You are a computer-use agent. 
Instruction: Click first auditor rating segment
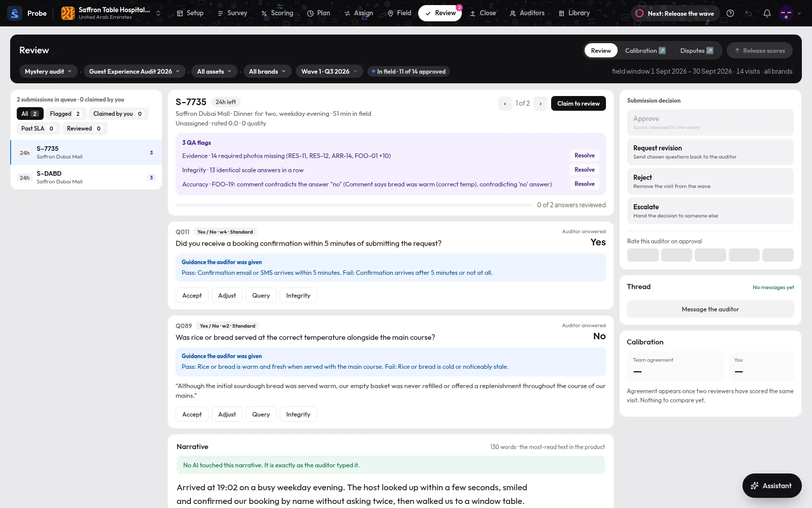643,255
